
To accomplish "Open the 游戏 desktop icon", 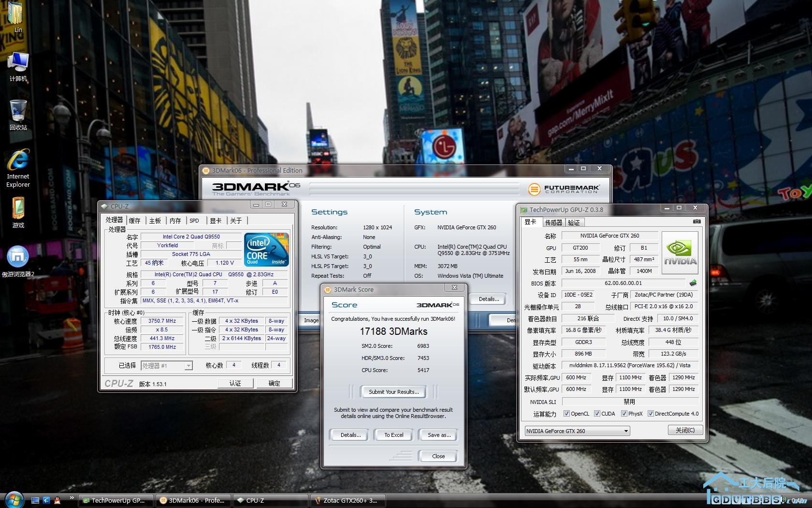I will tap(18, 212).
